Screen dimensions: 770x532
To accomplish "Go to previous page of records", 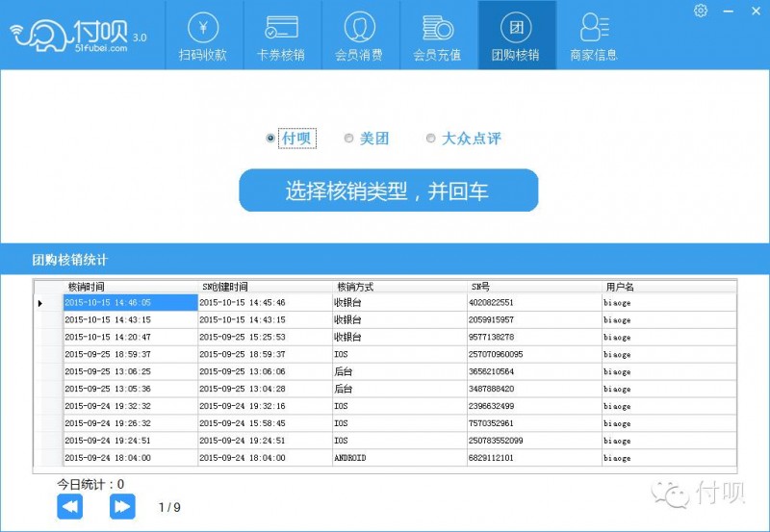I will point(70,506).
